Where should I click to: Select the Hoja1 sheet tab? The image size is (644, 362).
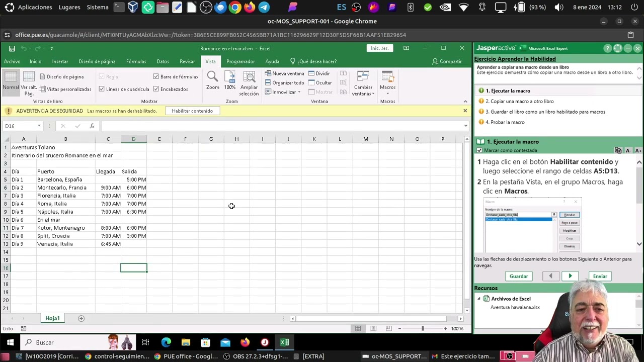point(52,318)
